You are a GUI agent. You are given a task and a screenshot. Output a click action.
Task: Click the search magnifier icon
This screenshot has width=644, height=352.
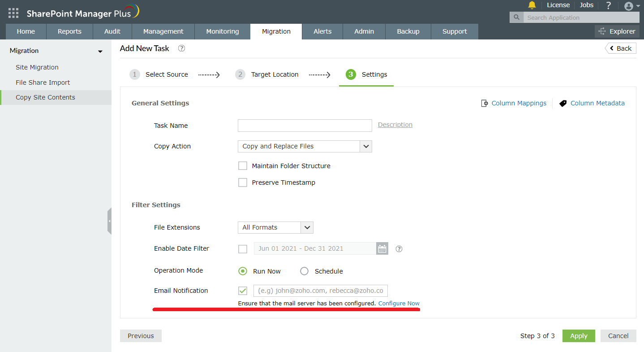[x=517, y=17]
